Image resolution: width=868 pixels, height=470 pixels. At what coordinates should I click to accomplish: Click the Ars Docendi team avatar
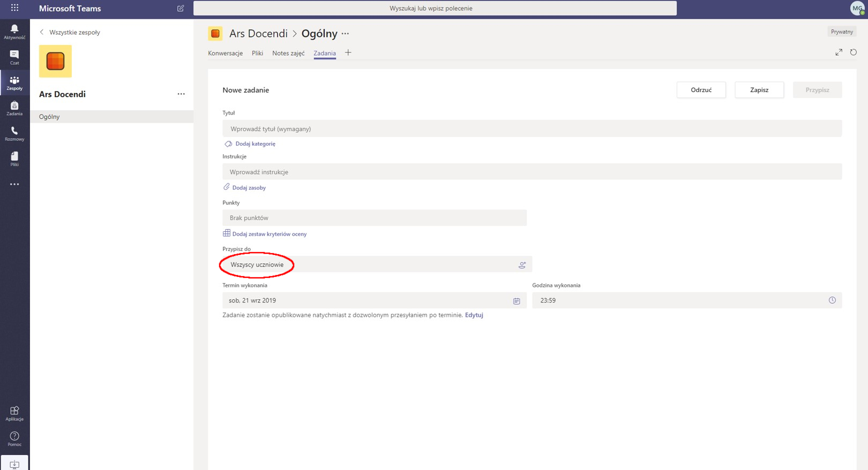click(55, 61)
